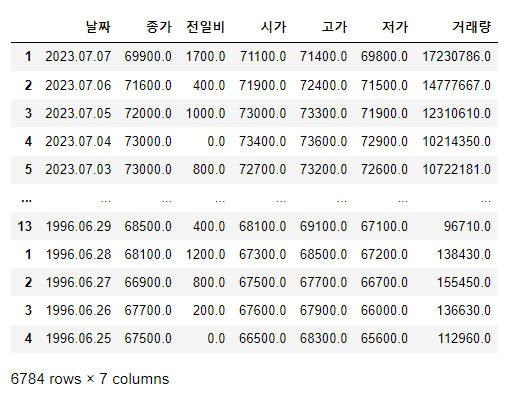Click opening price 67300.0
The height and width of the screenshot is (395, 527).
(262, 254)
